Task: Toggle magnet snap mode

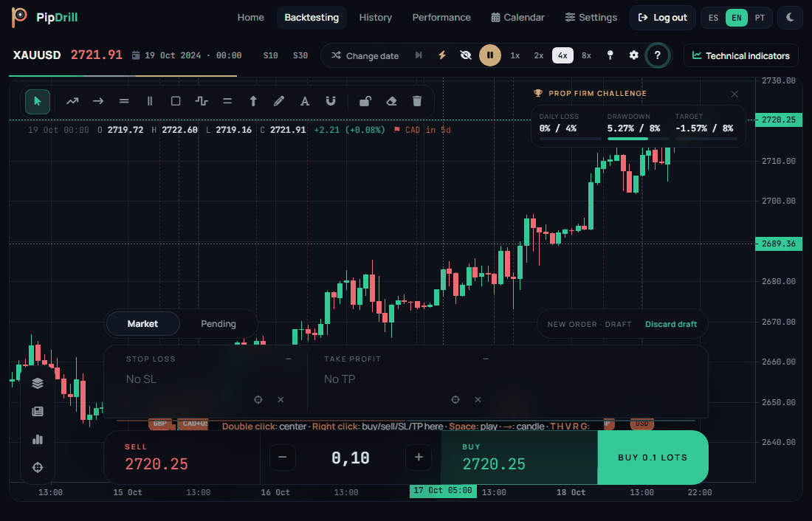Action: pyautogui.click(x=331, y=101)
